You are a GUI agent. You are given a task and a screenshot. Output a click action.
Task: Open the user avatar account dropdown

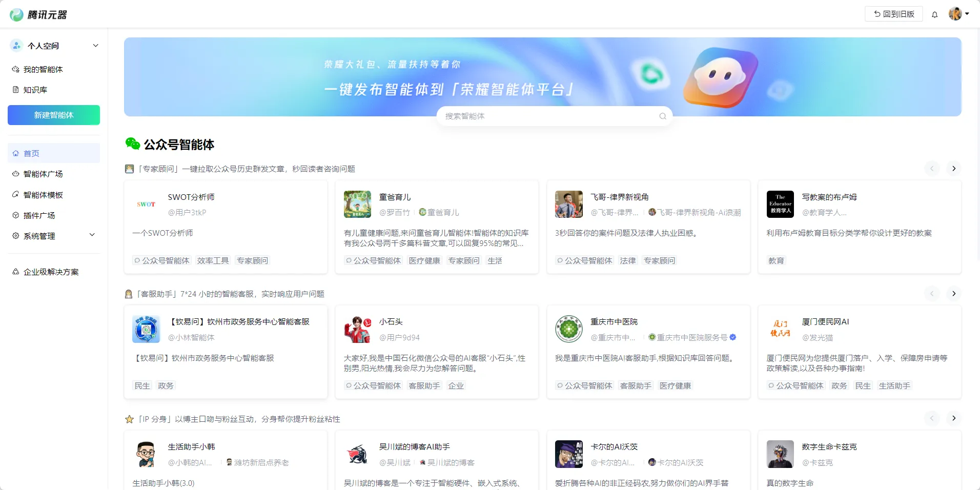(958, 14)
